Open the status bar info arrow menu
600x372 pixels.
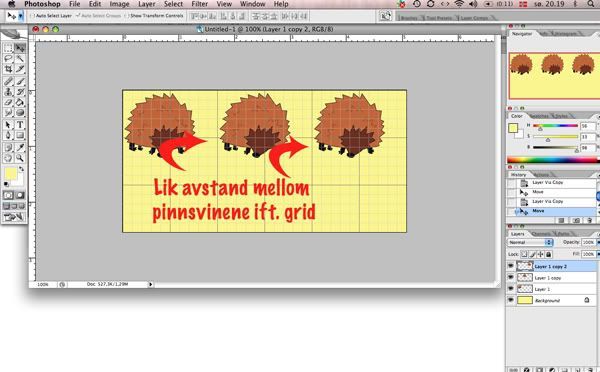point(150,284)
